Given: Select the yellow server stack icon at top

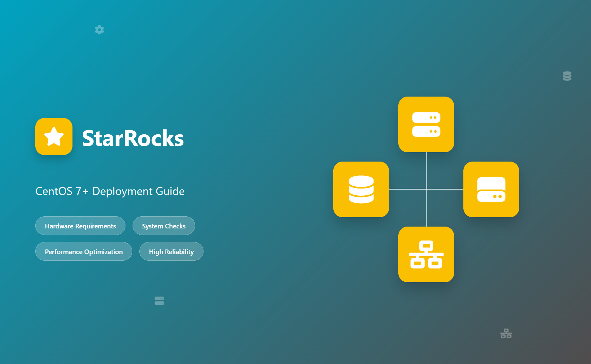Looking at the screenshot, I should click(426, 124).
